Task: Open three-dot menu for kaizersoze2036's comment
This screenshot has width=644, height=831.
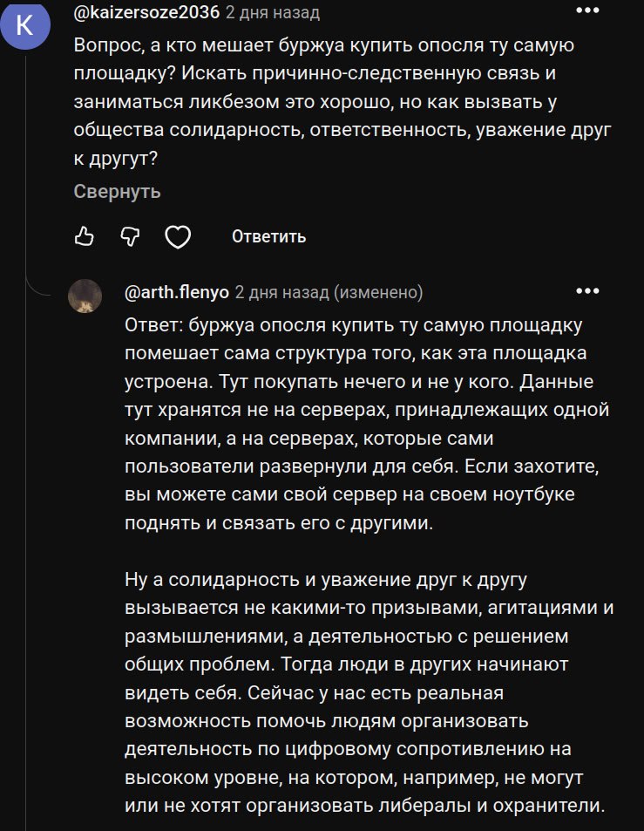Action: click(588, 10)
